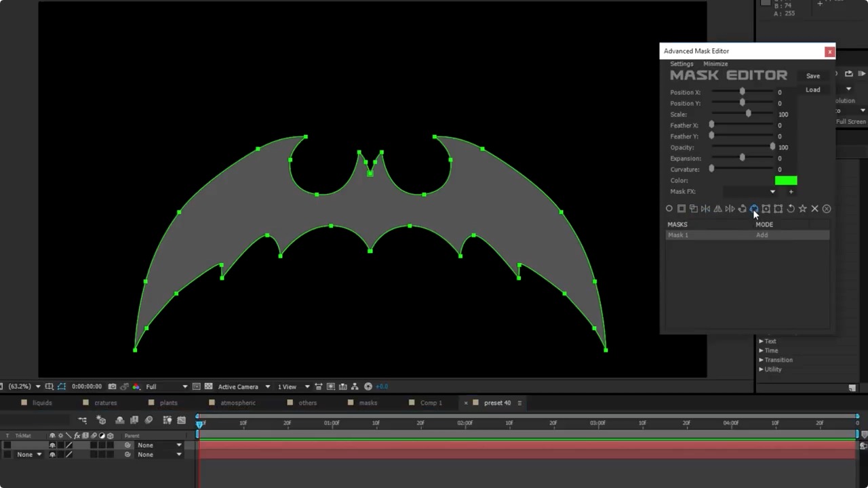Click the star mask shape icon
Image resolution: width=868 pixels, height=488 pixels.
pyautogui.click(x=802, y=209)
